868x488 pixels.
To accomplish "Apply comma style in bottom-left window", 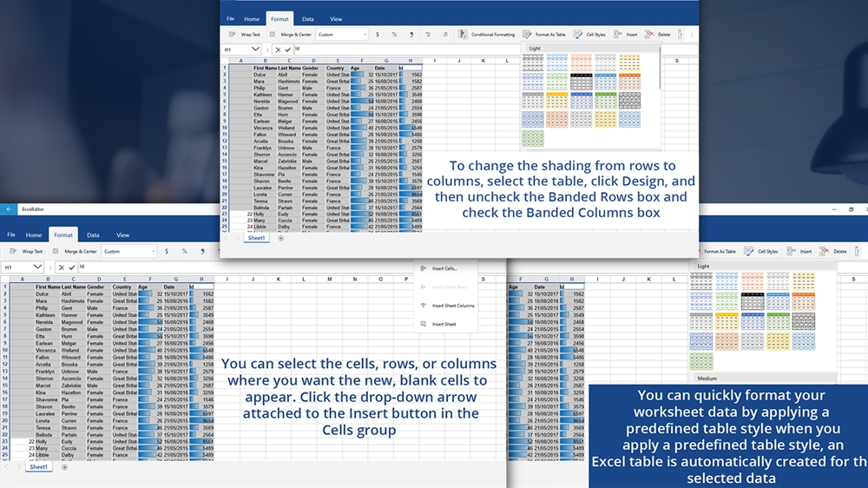I will 202,252.
